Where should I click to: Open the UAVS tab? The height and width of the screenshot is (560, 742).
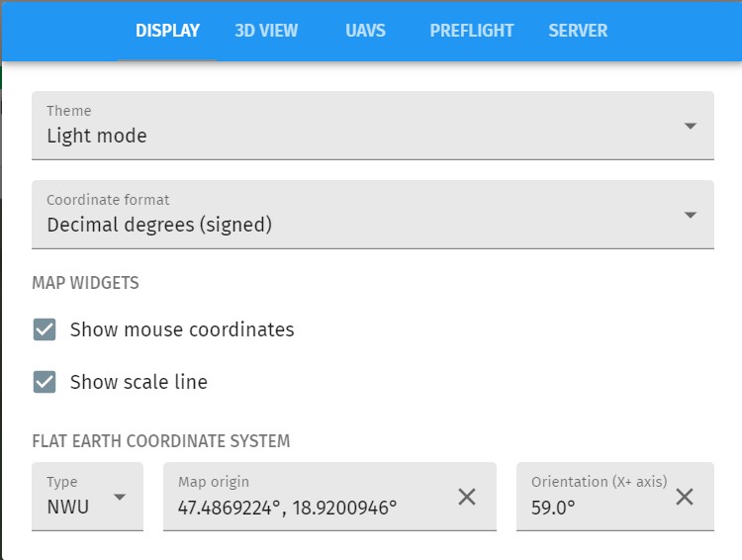[x=365, y=31]
